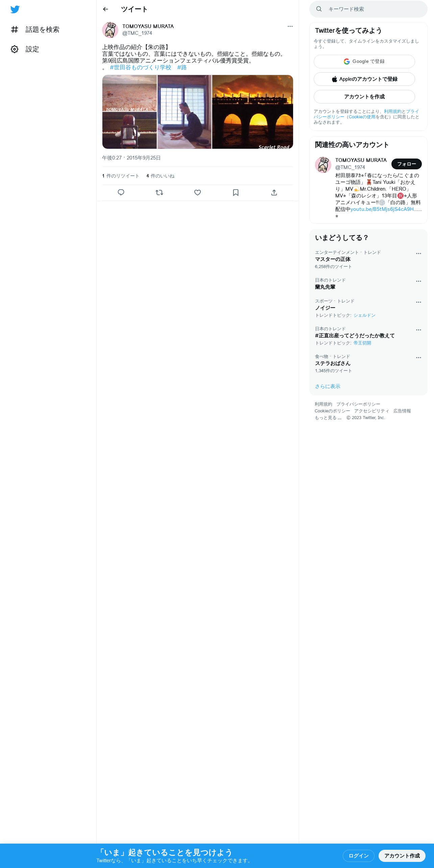Follow TOMOYASU MURATA with フォロー button

(x=406, y=164)
